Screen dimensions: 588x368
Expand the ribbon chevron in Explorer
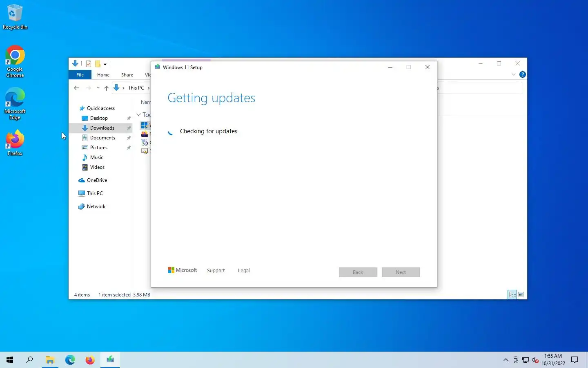pos(514,75)
